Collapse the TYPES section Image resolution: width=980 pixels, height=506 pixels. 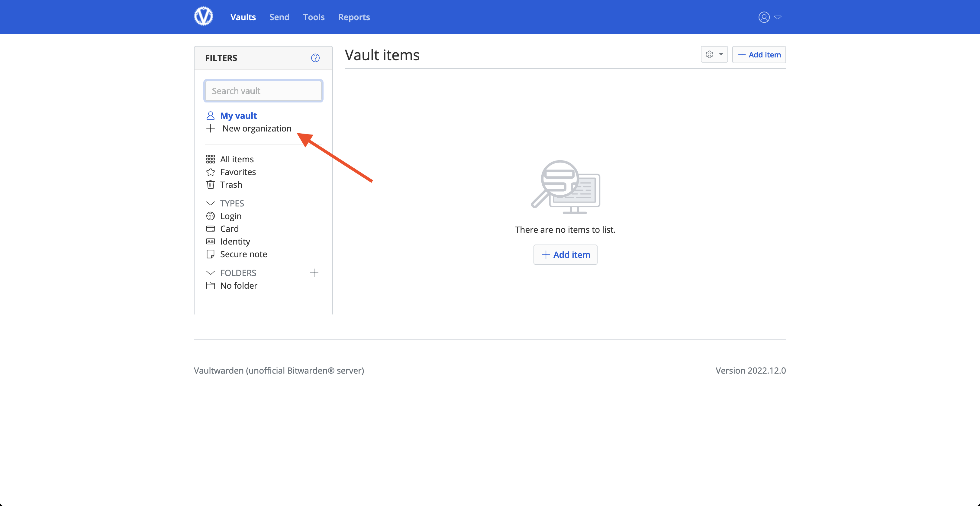(210, 203)
